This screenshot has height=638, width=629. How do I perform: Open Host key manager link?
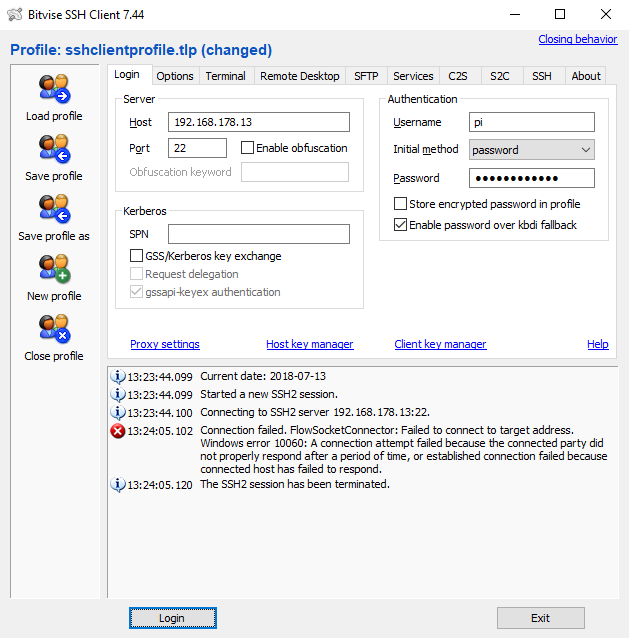coord(310,344)
